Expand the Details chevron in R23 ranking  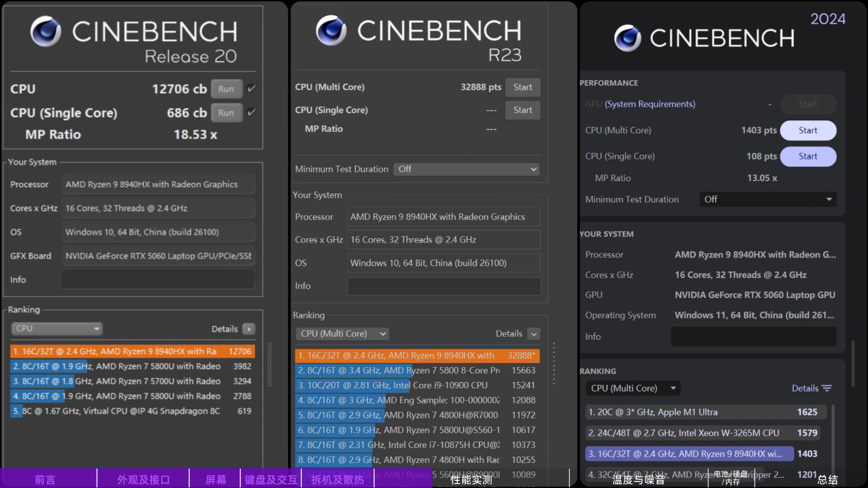click(534, 334)
